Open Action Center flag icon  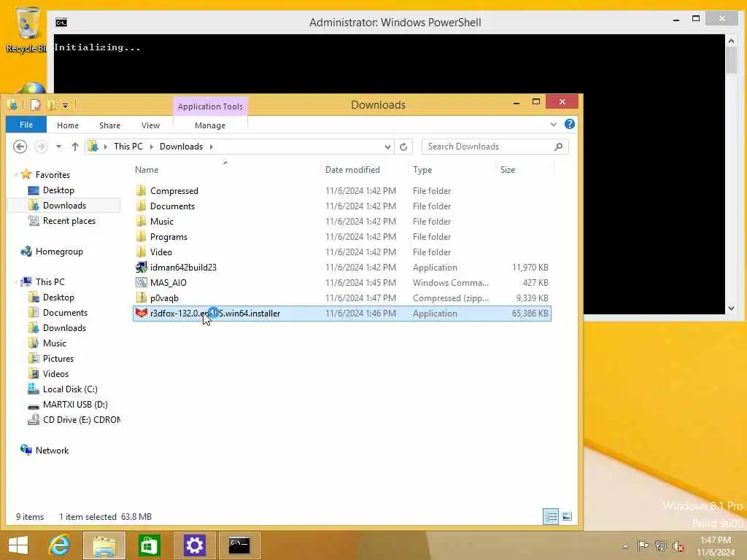(643, 545)
